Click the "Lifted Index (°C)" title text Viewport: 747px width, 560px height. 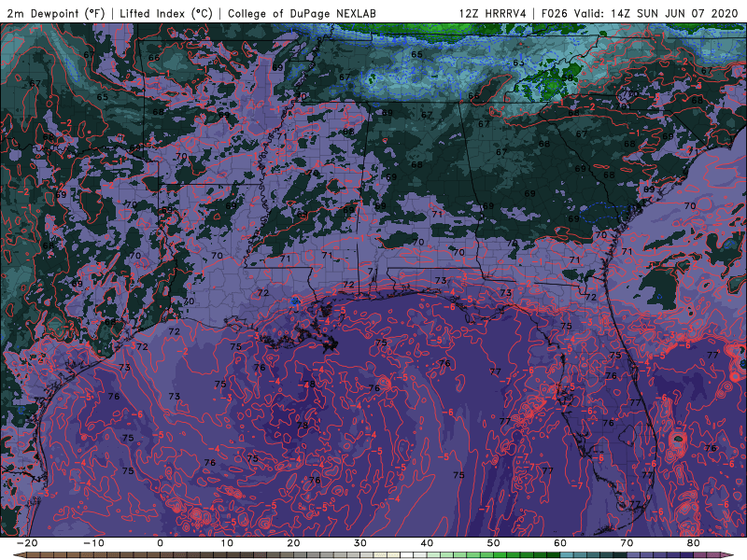[166, 13]
